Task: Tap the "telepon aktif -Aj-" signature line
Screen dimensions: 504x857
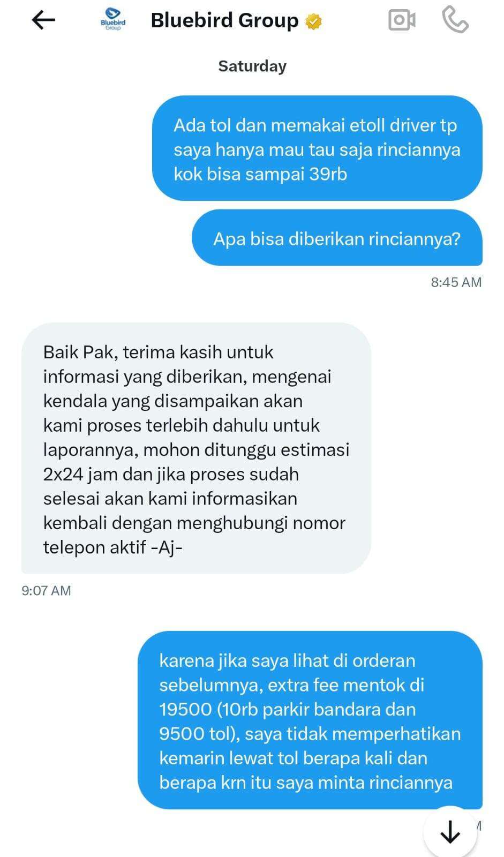Action: (x=113, y=547)
